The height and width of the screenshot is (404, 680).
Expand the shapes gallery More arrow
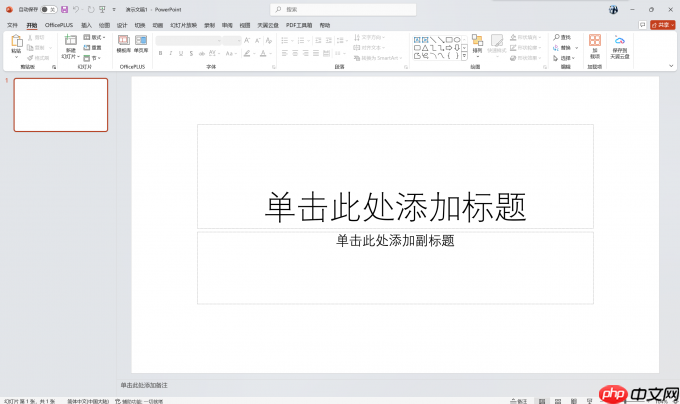(464, 56)
